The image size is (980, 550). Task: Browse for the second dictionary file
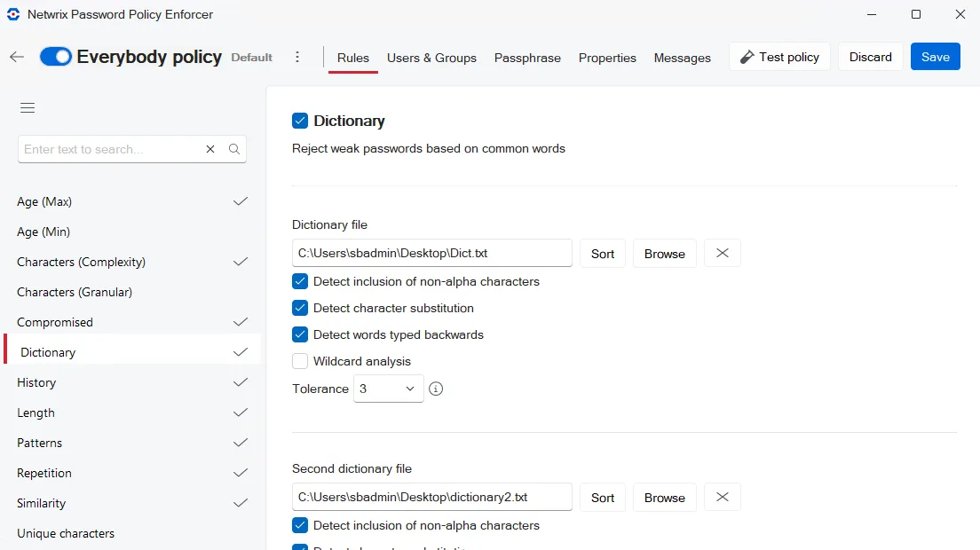[664, 498]
